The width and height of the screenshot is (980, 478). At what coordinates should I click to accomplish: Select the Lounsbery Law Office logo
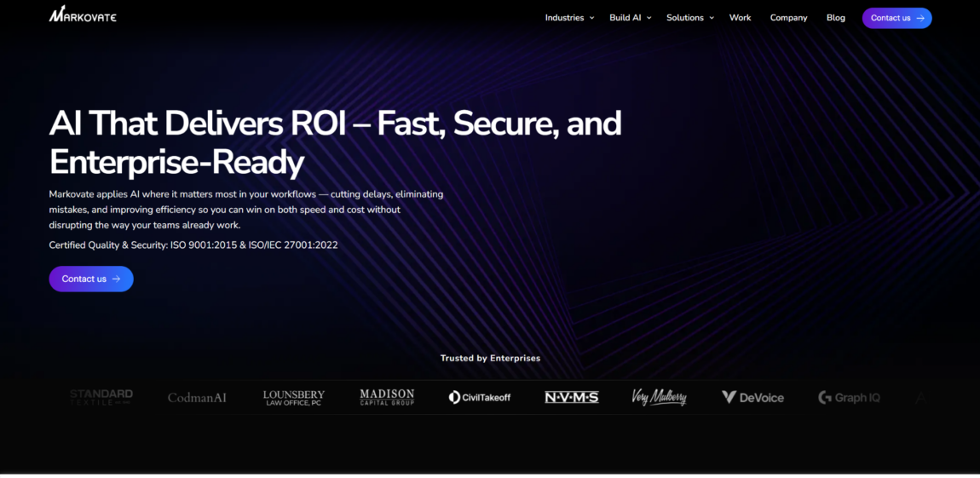click(294, 398)
